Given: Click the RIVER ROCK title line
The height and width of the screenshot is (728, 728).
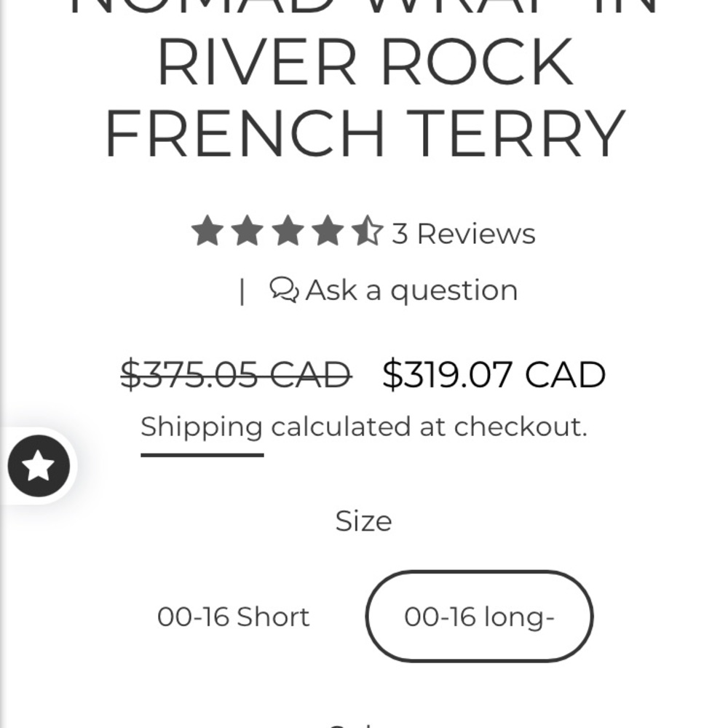Looking at the screenshot, I should pyautogui.click(x=364, y=62).
